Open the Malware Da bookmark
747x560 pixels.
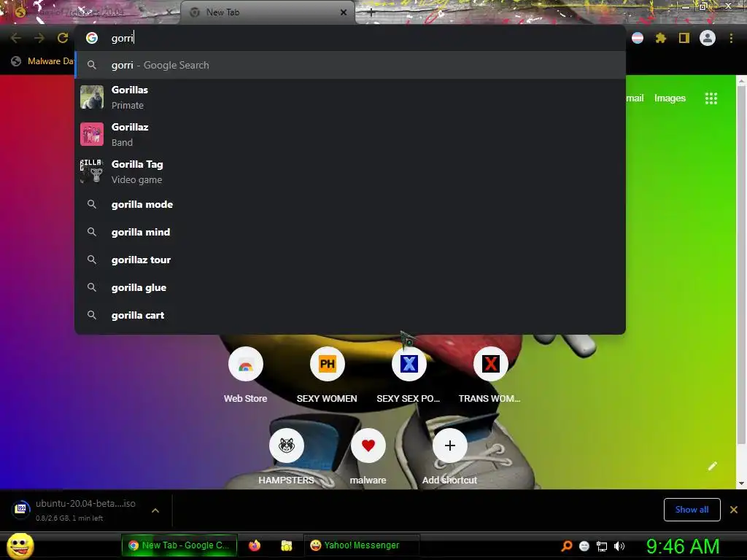43,61
